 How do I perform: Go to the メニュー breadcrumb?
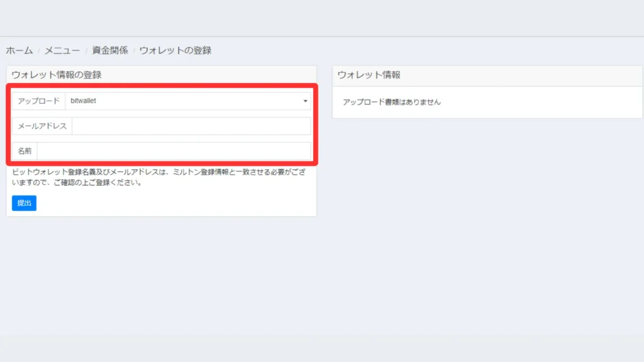pos(62,50)
